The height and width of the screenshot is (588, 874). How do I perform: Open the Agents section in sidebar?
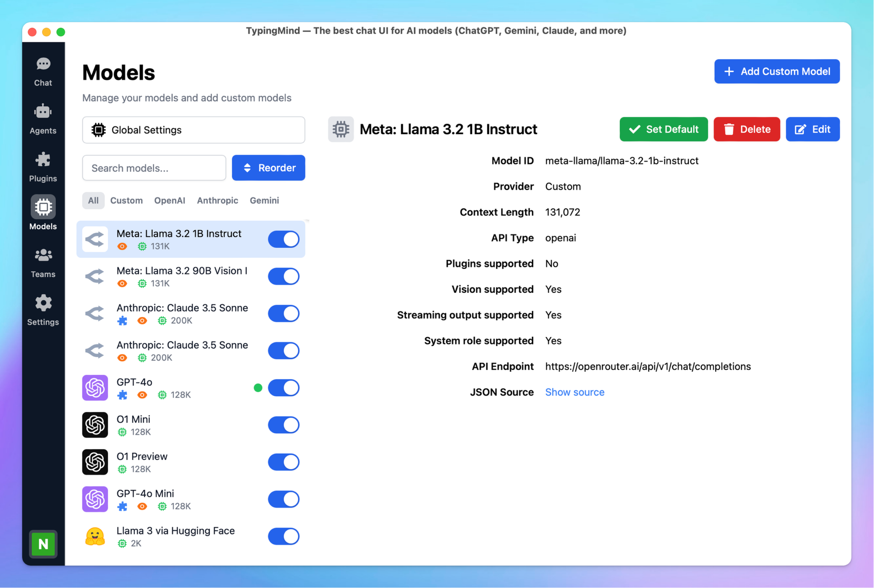43,119
